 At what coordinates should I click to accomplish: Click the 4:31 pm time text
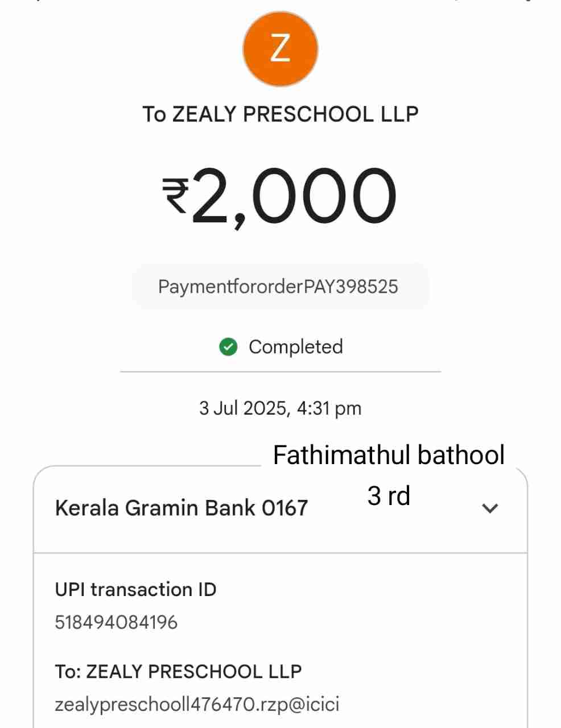coord(329,408)
